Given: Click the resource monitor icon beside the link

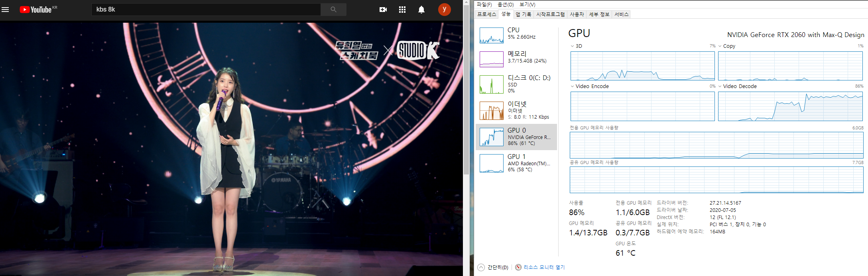Looking at the screenshot, I should 518,267.
